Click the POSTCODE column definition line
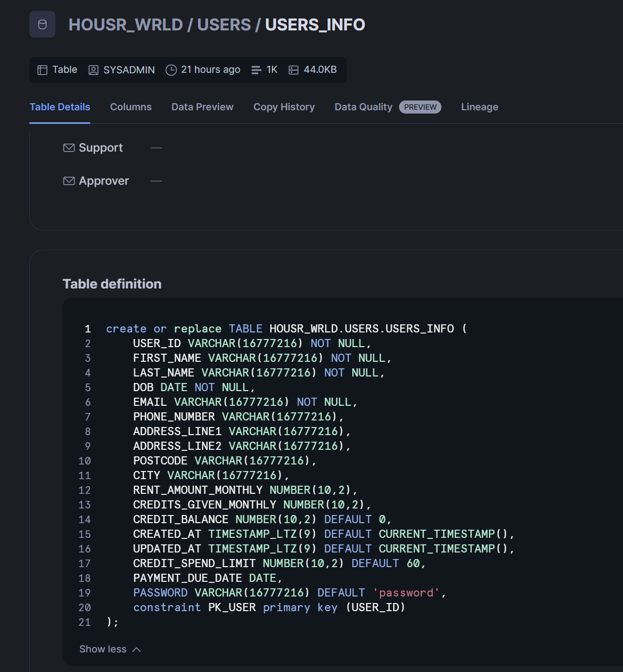 (x=225, y=461)
